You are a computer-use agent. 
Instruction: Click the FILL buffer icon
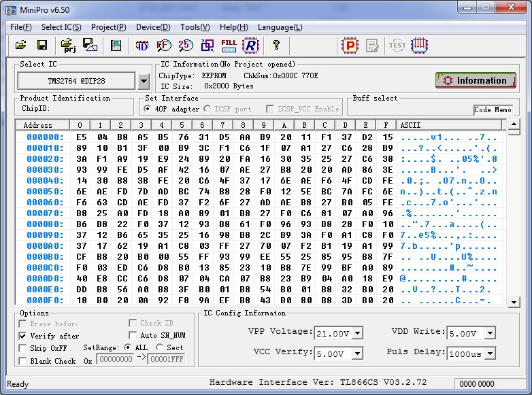(x=229, y=45)
